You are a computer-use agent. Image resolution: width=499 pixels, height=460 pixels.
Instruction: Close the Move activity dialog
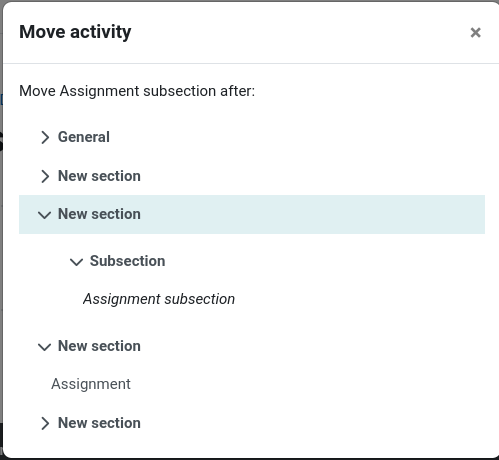pyautogui.click(x=475, y=33)
